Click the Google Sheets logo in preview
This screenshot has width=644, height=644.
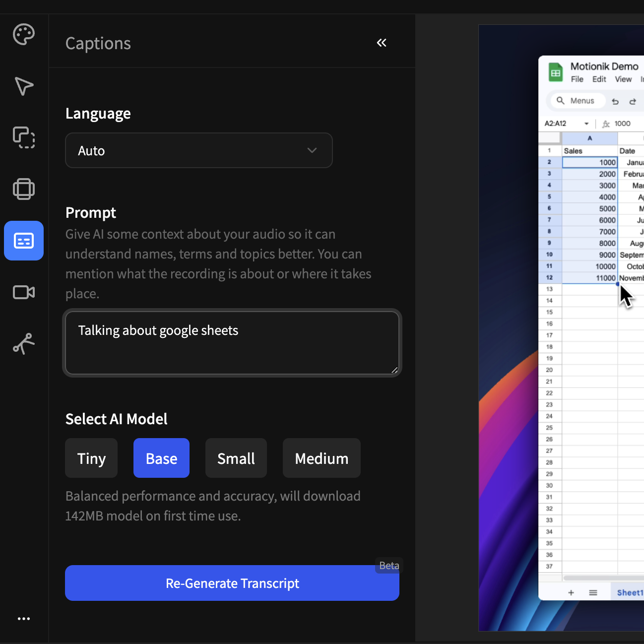click(x=556, y=72)
